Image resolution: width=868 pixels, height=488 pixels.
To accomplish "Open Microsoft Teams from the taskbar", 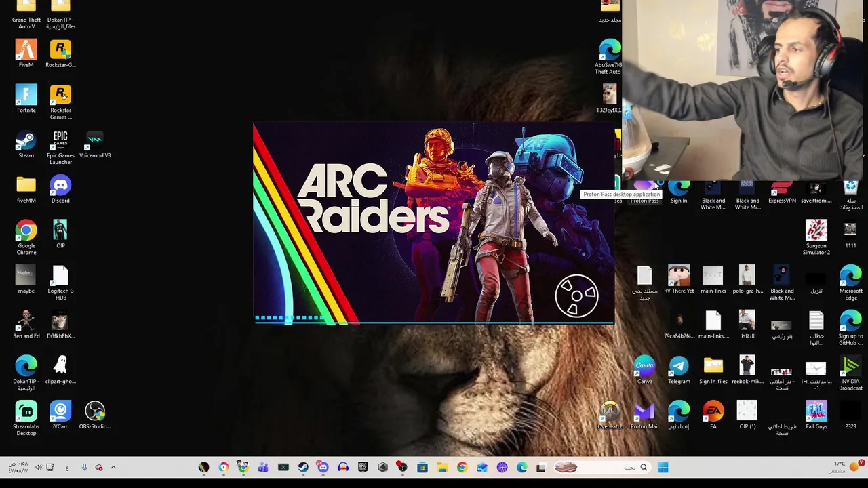I will coord(263,467).
